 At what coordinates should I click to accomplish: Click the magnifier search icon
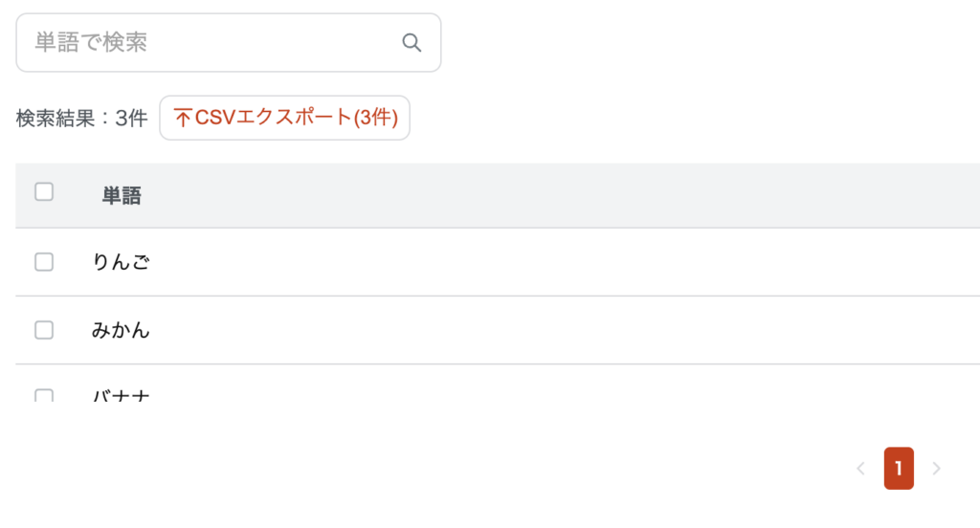412,43
